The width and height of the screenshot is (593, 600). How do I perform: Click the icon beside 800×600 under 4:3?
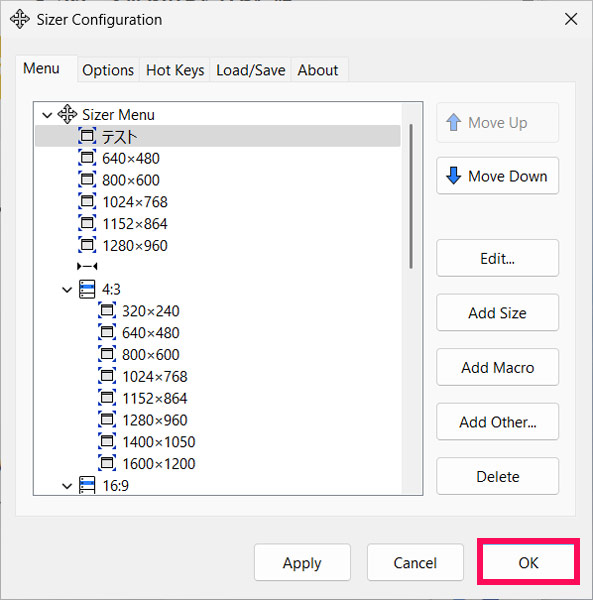[x=107, y=354]
